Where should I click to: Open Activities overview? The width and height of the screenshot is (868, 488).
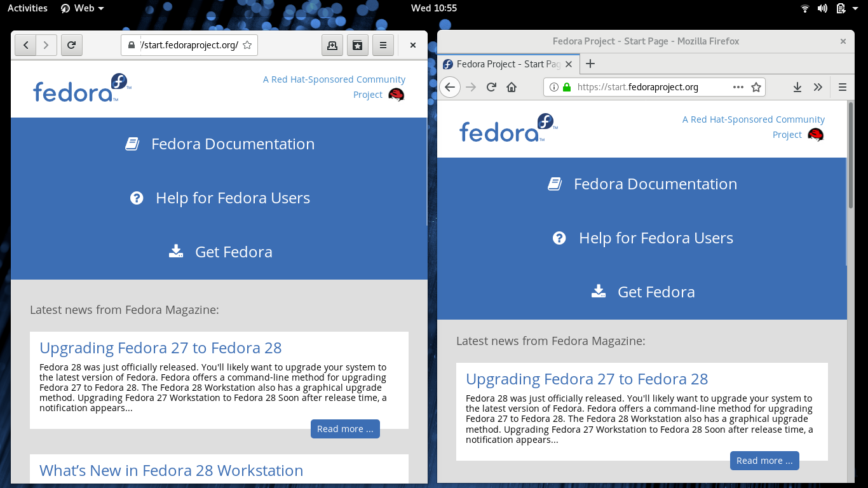[27, 8]
